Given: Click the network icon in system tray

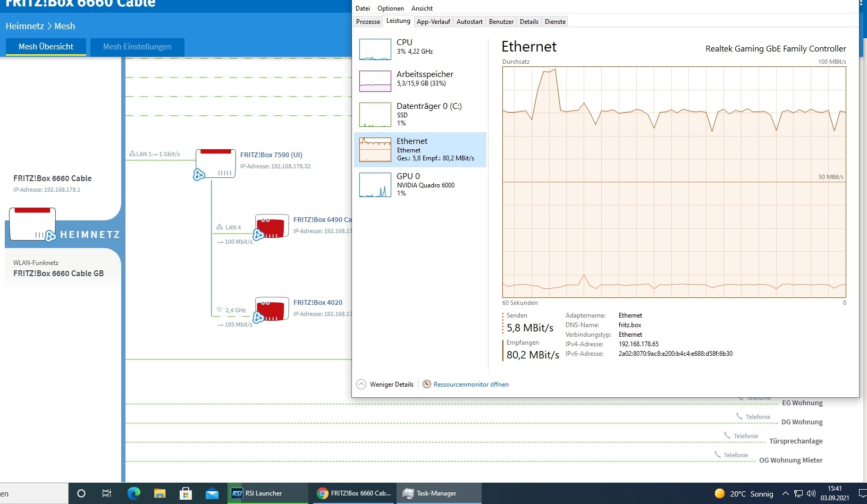Looking at the screenshot, I should pos(798,493).
